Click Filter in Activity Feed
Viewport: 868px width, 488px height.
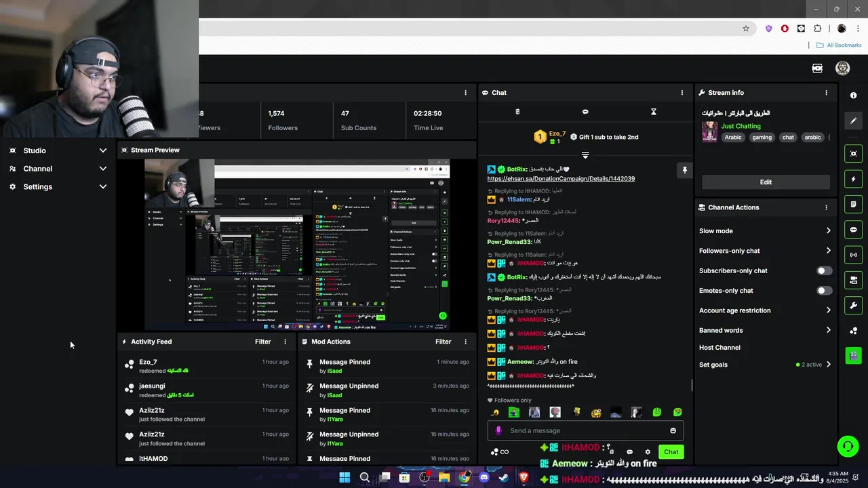pos(262,342)
